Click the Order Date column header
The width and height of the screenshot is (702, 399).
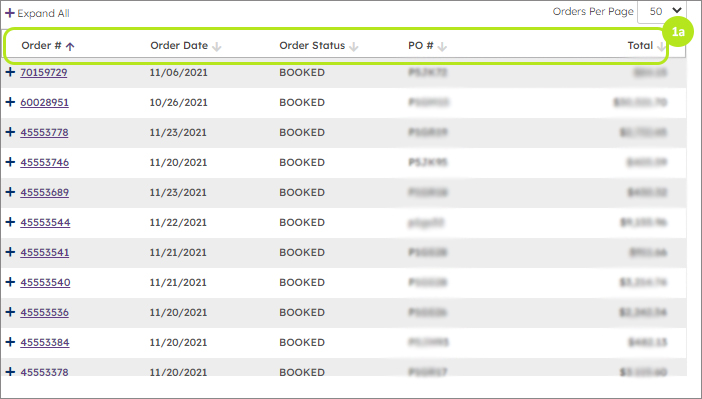click(x=179, y=46)
